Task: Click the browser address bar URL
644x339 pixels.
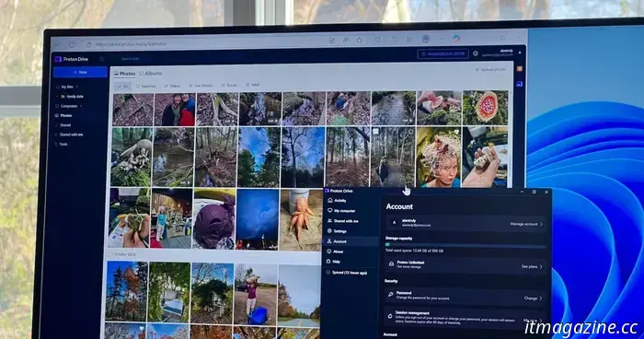Action: pos(131,44)
